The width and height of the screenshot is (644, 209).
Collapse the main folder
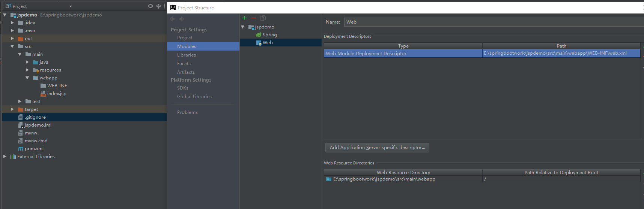click(20, 54)
